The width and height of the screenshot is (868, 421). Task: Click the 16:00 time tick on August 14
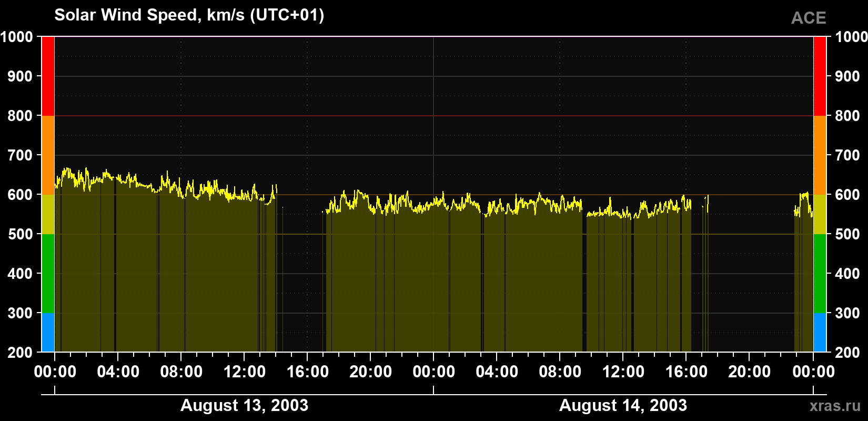tap(686, 372)
